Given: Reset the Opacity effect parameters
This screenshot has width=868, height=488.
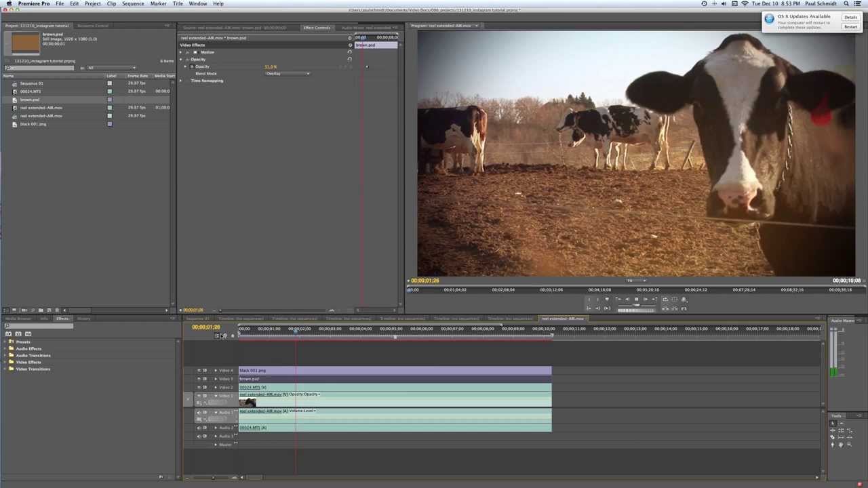Looking at the screenshot, I should click(x=349, y=59).
